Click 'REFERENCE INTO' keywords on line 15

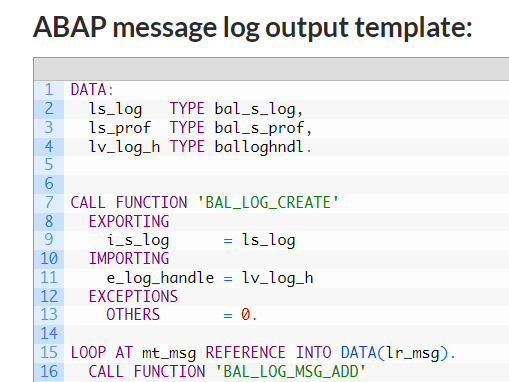(x=268, y=353)
